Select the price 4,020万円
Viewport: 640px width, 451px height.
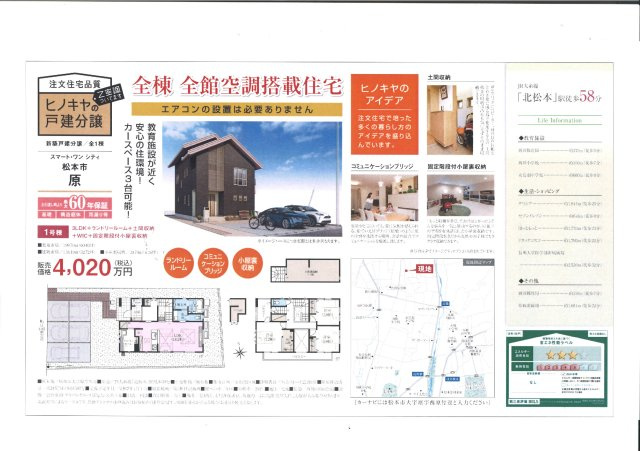[92, 268]
